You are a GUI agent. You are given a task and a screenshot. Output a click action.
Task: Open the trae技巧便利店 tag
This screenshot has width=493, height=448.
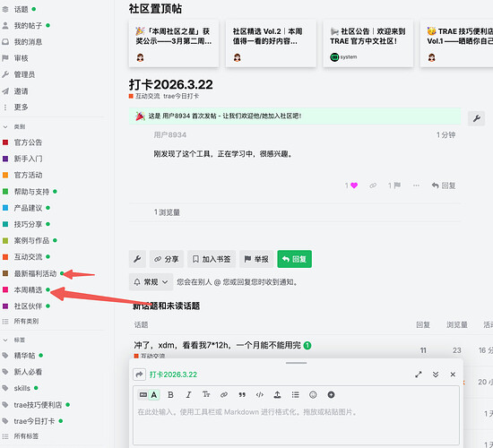38,405
